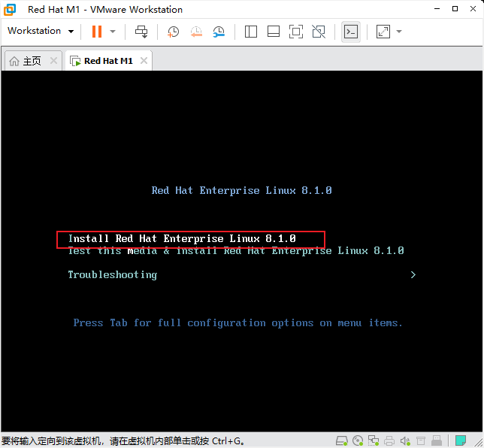Click the hard disk status icon
The width and height of the screenshot is (484, 448).
click(x=342, y=440)
